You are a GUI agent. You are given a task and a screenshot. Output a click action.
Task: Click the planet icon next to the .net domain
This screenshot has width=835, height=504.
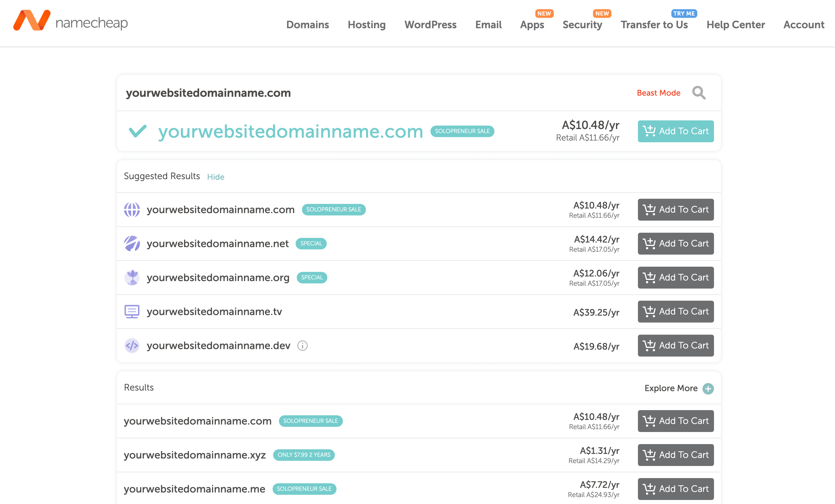[132, 244]
